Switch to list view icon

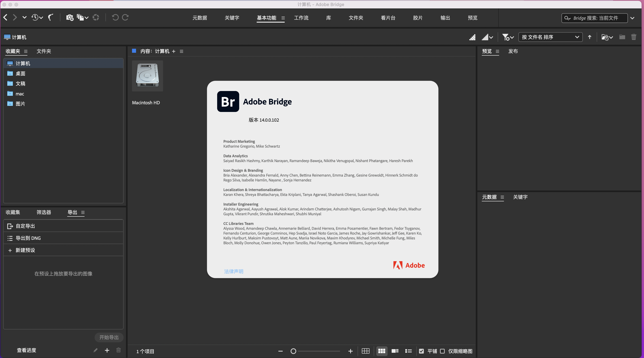coord(408,351)
